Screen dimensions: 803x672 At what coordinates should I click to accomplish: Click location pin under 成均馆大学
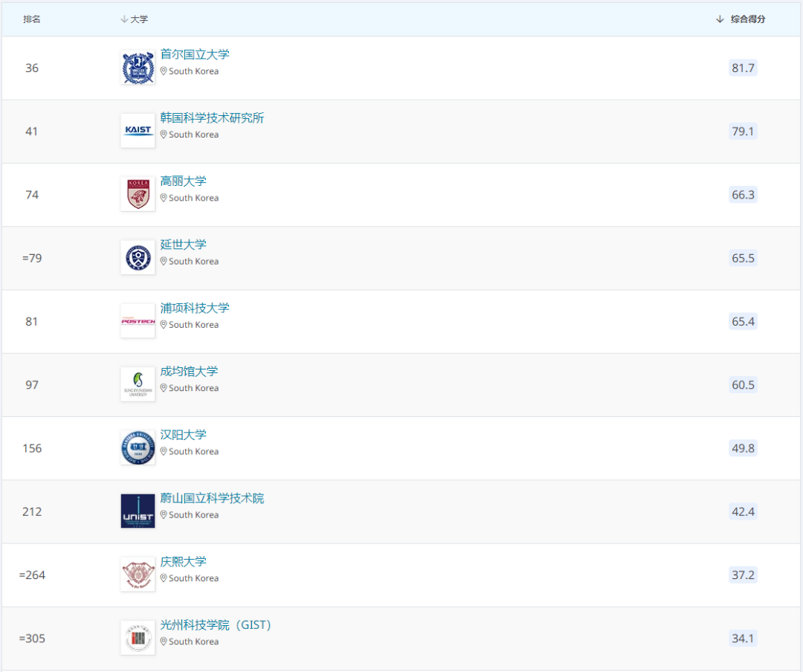(164, 388)
